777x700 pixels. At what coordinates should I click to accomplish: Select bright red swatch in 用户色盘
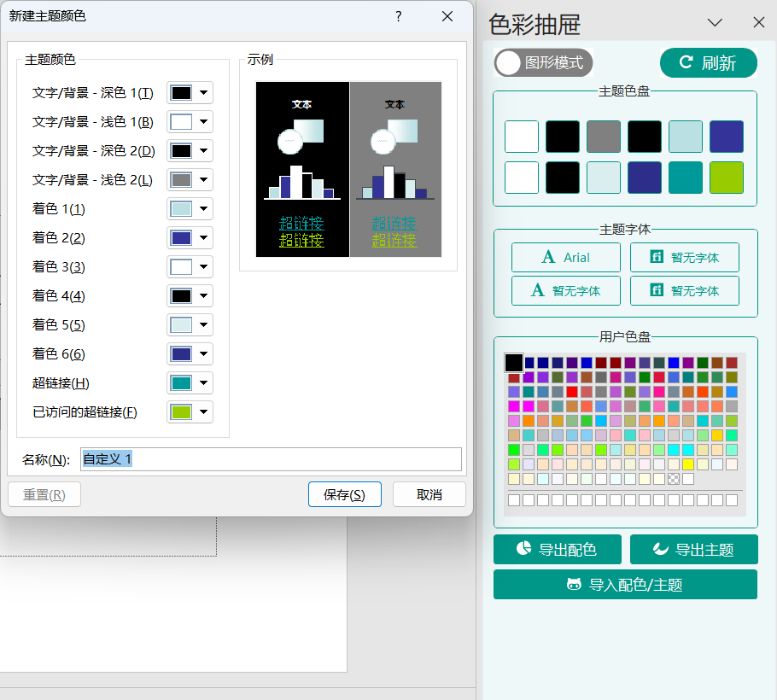[x=572, y=392]
